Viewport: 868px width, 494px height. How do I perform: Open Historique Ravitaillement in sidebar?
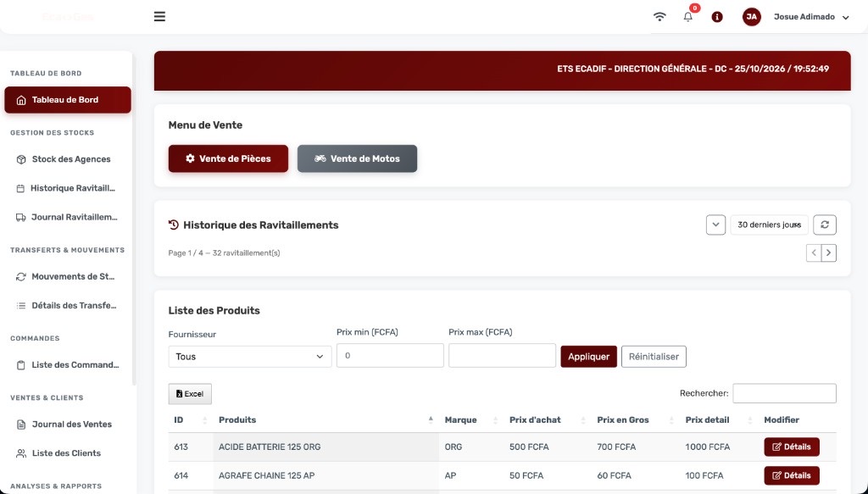(68, 188)
